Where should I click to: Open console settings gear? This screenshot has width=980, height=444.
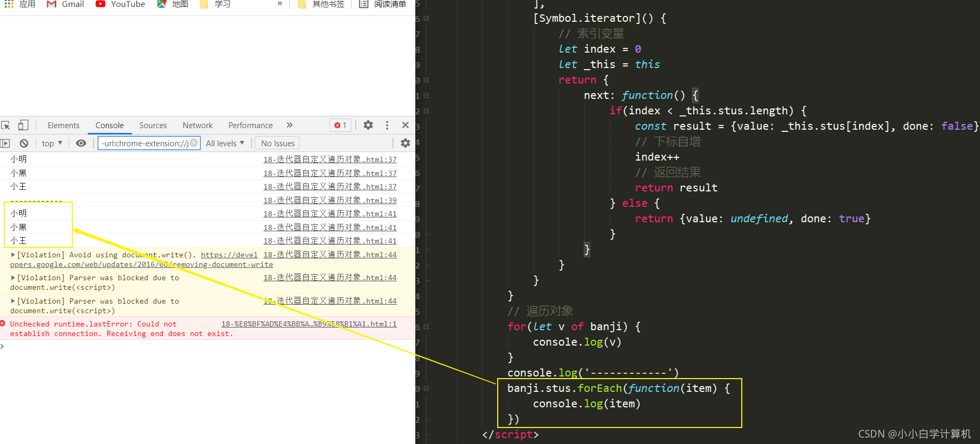click(x=405, y=143)
